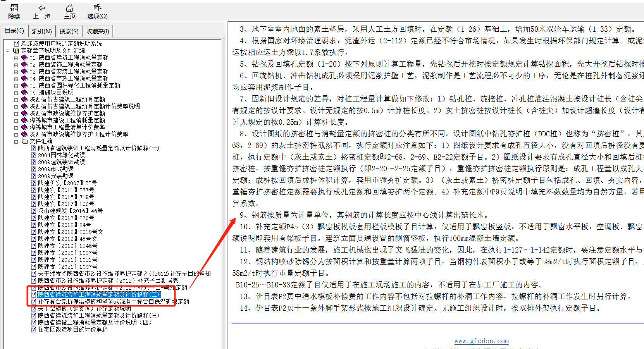Expand the 02 陕西装饰工程消耗量定额 node
Image resolution: width=644 pixels, height=349 pixels.
coord(16,65)
